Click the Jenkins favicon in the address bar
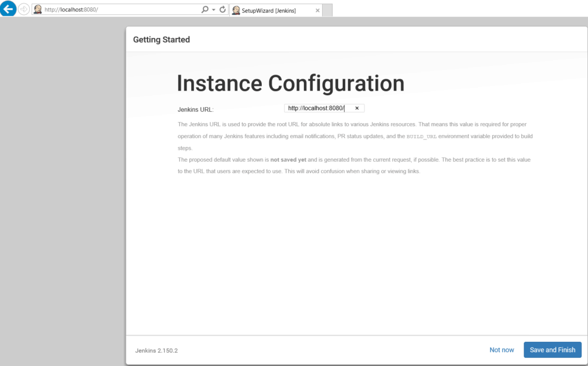The width and height of the screenshot is (588, 366). pyautogui.click(x=37, y=9)
